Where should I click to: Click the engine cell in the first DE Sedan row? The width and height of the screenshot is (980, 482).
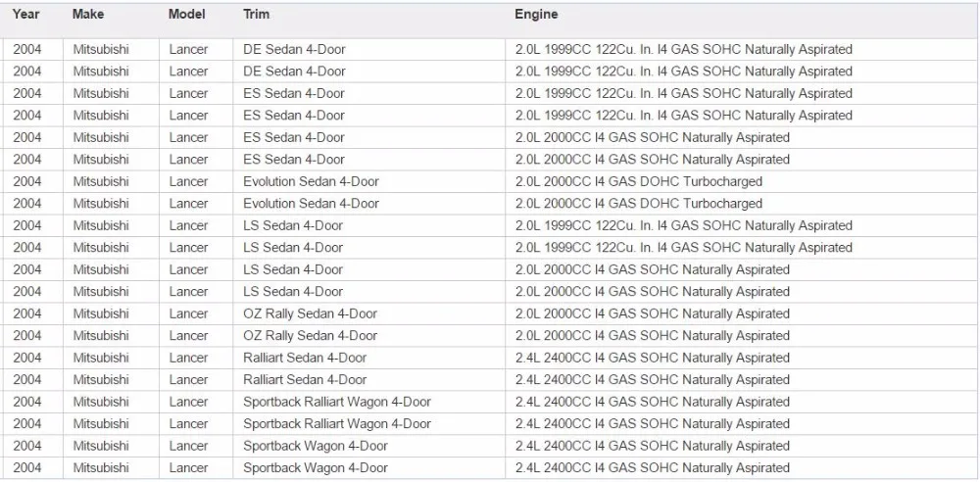tap(741, 49)
